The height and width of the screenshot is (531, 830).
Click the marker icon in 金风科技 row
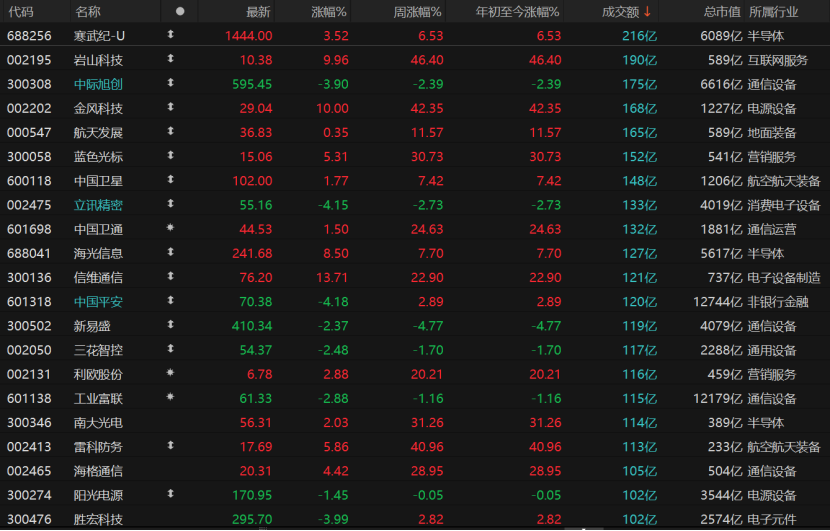click(170, 107)
